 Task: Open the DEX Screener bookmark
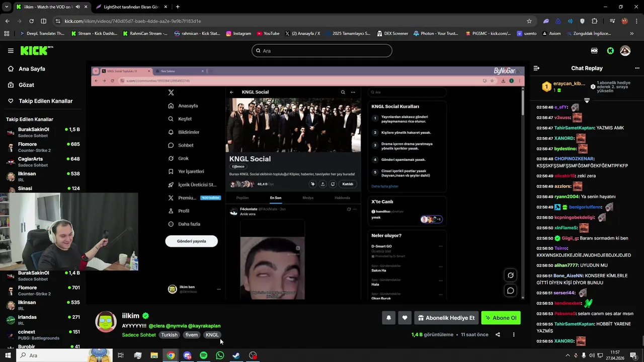click(392, 34)
